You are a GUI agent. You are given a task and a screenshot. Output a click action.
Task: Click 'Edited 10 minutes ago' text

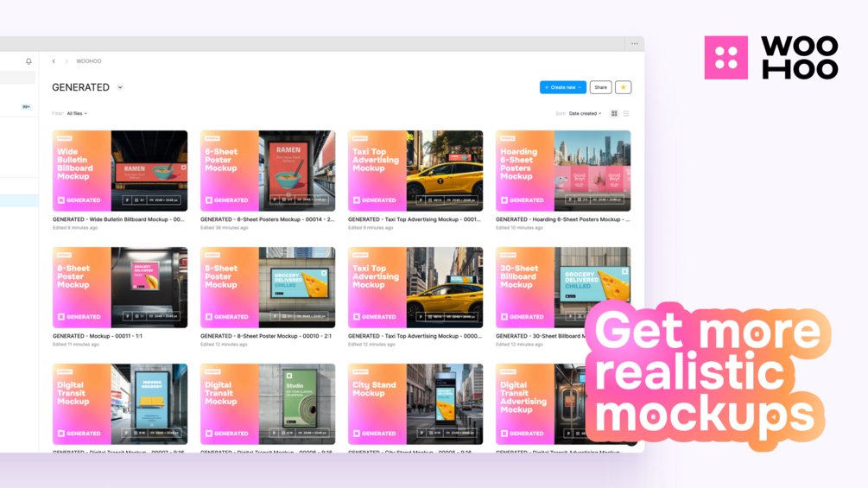519,228
